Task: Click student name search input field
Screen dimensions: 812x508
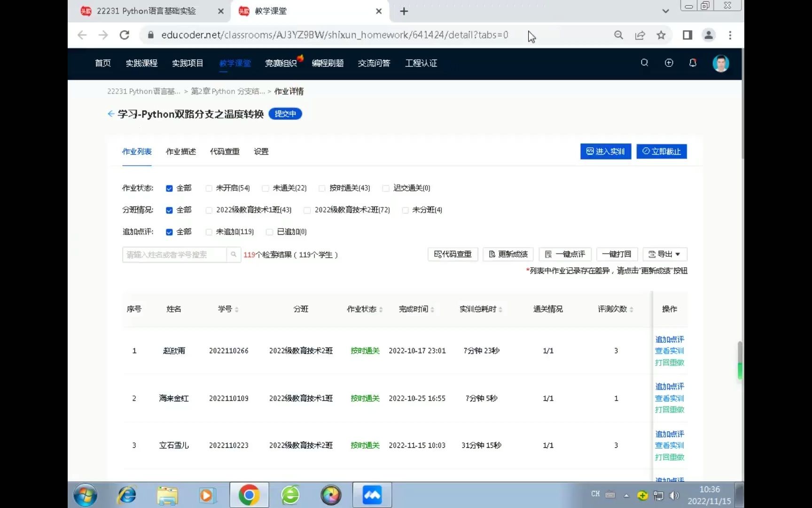Action: (174, 254)
